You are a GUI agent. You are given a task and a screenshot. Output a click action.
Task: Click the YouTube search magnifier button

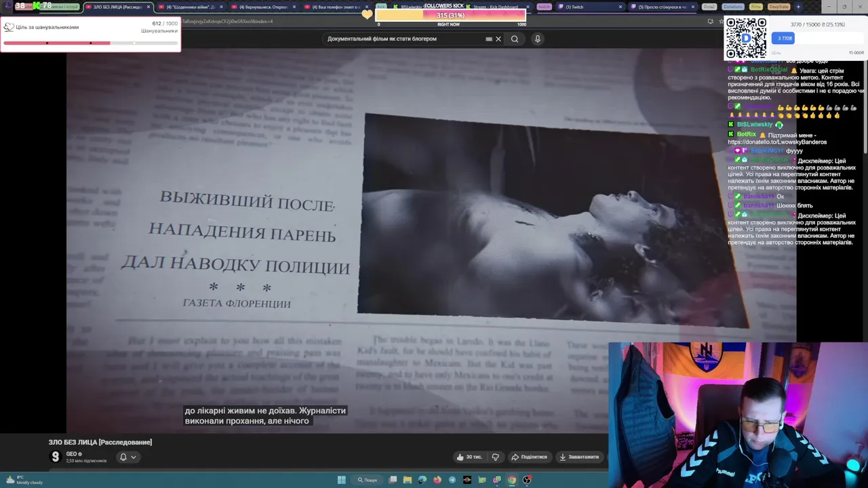pyautogui.click(x=515, y=39)
